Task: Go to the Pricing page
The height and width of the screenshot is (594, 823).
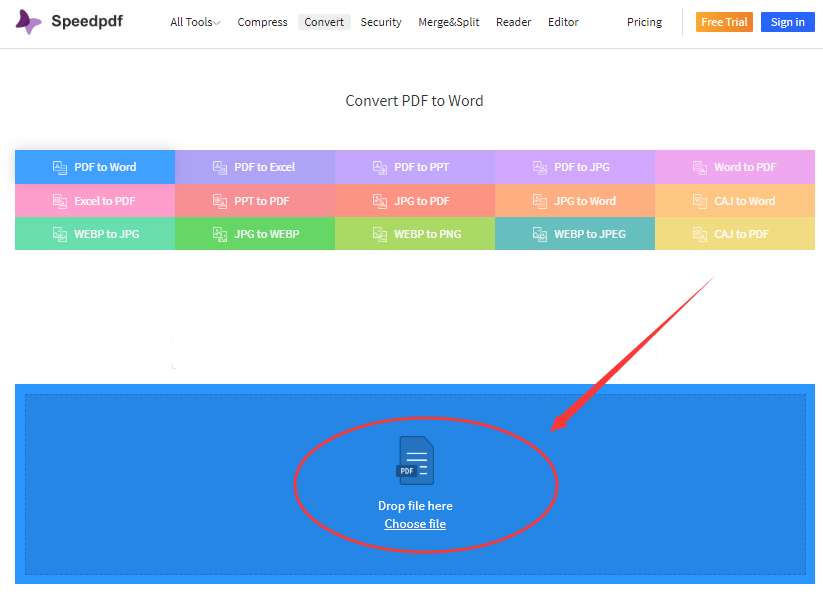Action: coord(645,22)
